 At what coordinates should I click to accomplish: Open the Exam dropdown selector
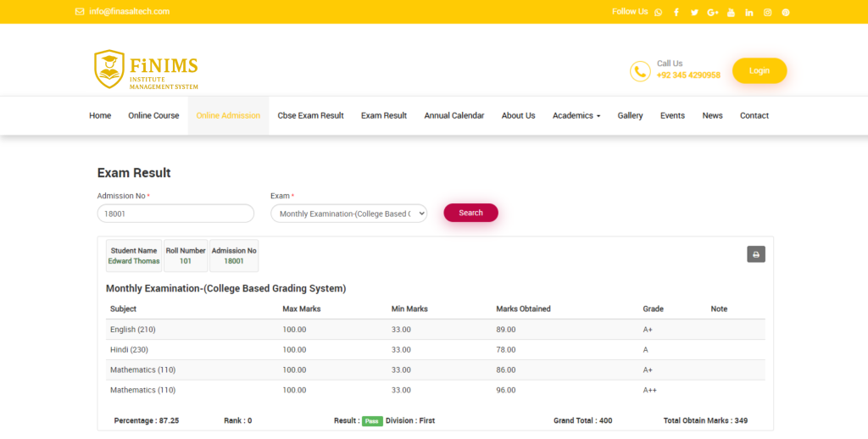348,213
